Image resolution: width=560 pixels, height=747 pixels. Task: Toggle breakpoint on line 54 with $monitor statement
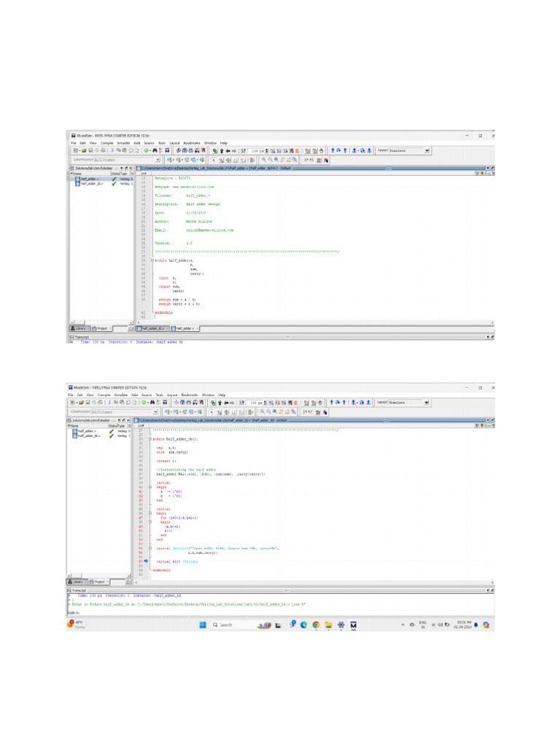coord(139,547)
